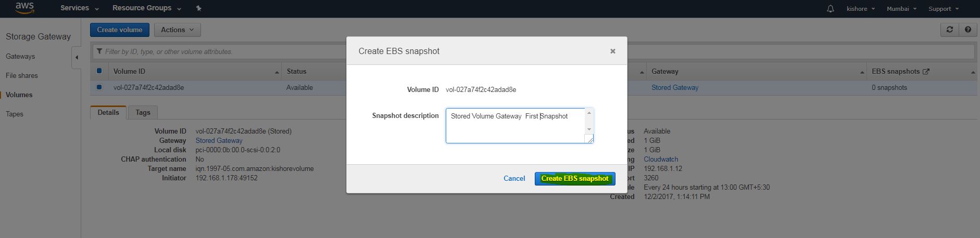Open the Services dropdown menu
980x238 pixels.
click(79, 8)
